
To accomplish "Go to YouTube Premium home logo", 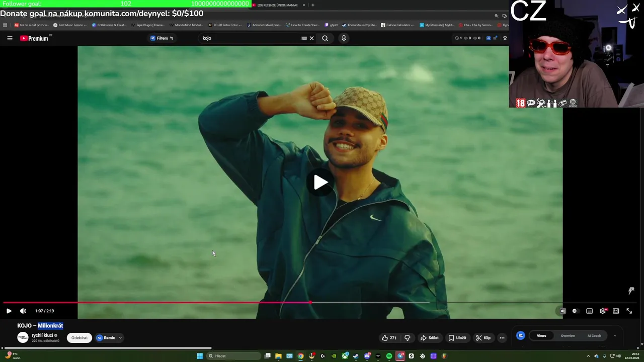I will point(34,38).
